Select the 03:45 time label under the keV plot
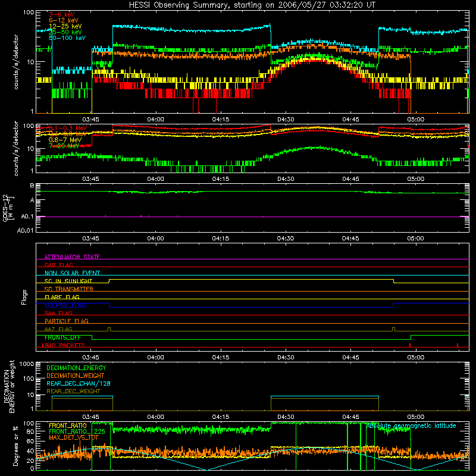Image resolution: width=476 pixels, height=476 pixels. pos(90,120)
